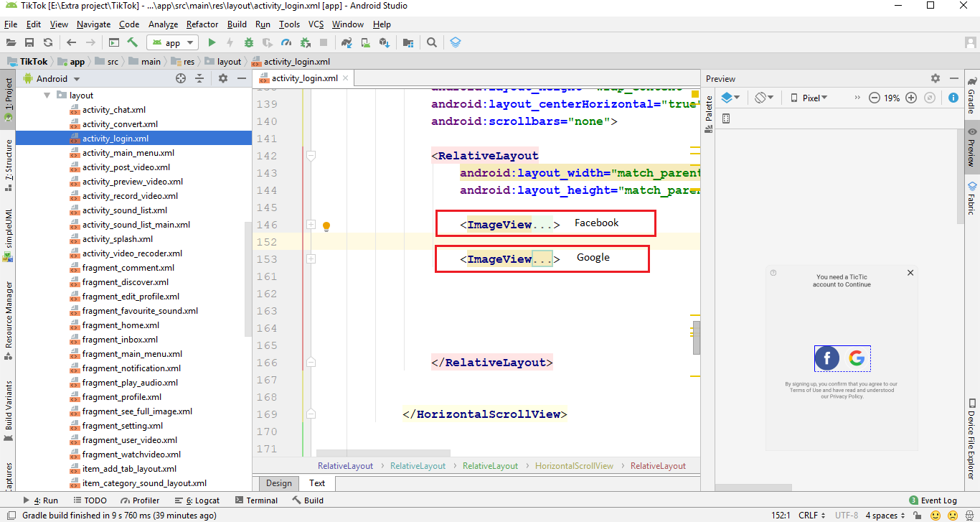The image size is (980, 522).
Task: Open the Refactor menu
Action: (x=202, y=24)
